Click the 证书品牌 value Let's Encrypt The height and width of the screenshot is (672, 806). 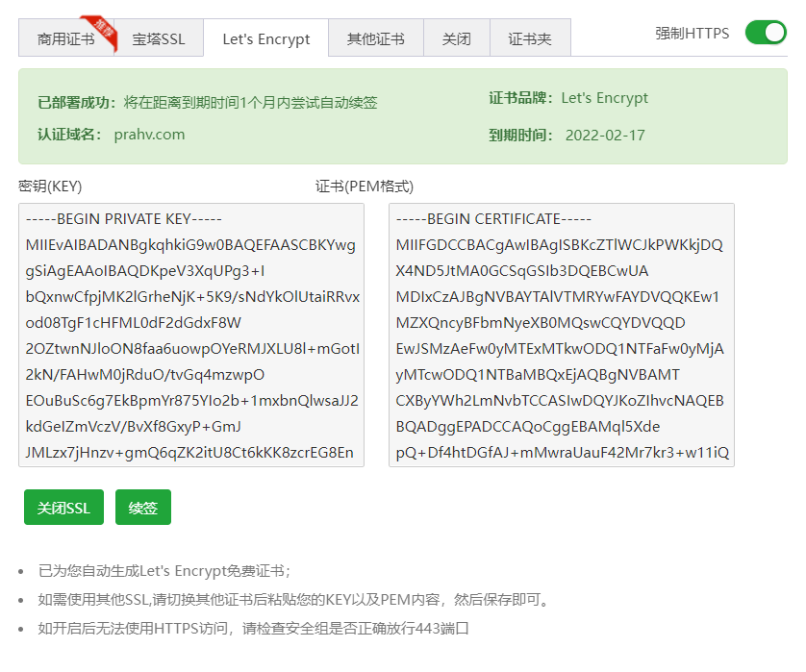(604, 98)
